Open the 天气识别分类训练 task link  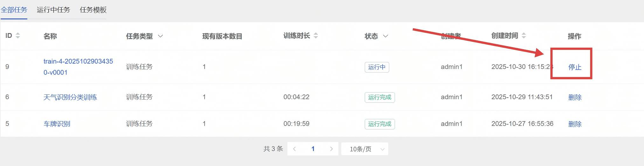(70, 97)
